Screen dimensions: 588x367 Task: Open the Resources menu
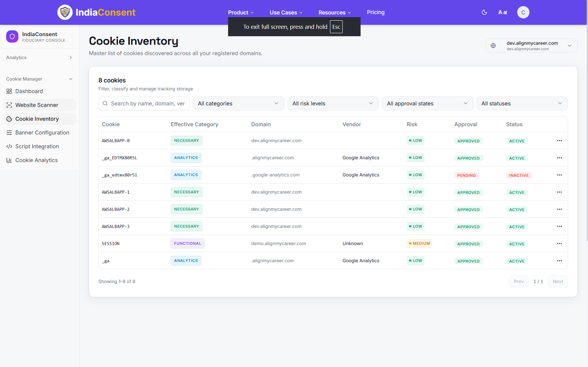click(x=334, y=13)
